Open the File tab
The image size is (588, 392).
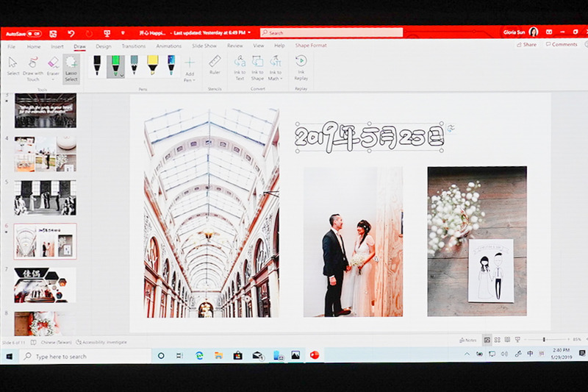pyautogui.click(x=12, y=46)
